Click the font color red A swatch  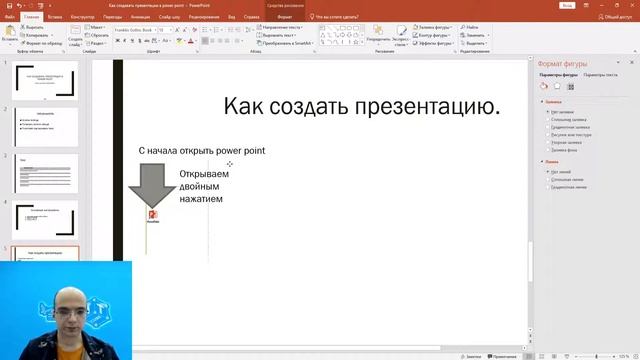coord(190,41)
